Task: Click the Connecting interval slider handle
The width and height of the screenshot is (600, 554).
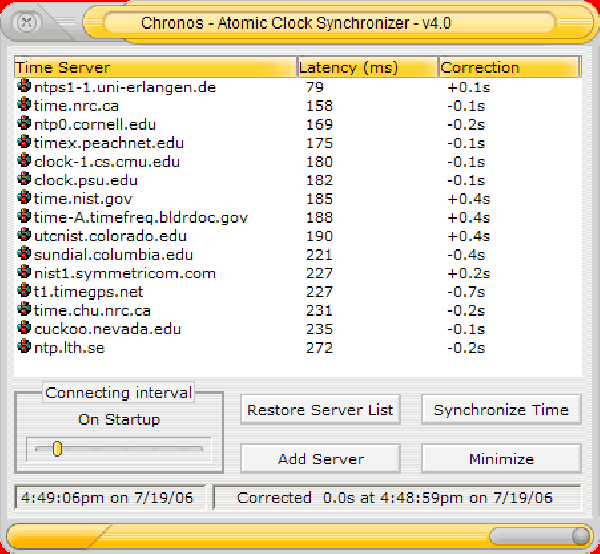Action: coord(57,449)
